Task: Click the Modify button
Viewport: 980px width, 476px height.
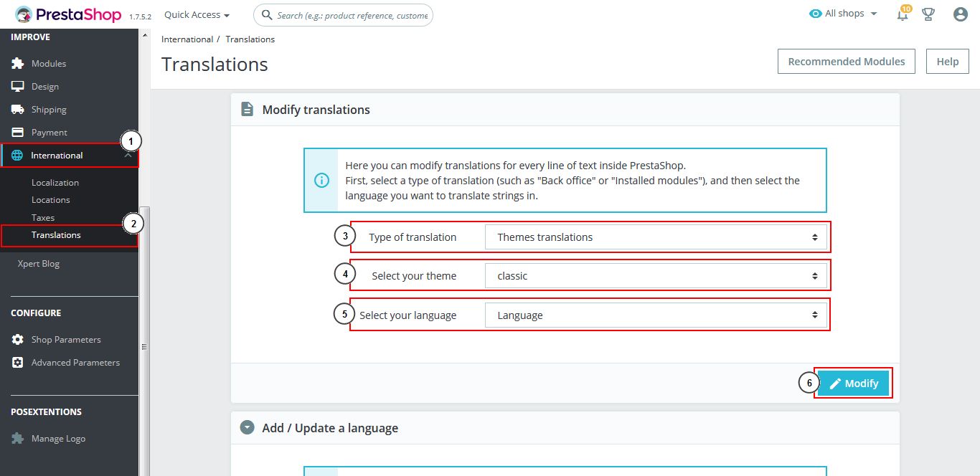Action: pyautogui.click(x=854, y=384)
